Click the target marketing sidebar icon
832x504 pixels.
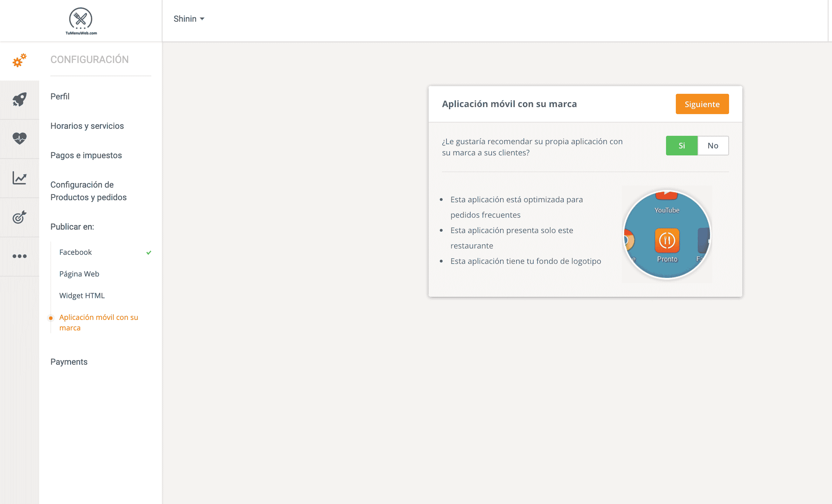(x=20, y=217)
